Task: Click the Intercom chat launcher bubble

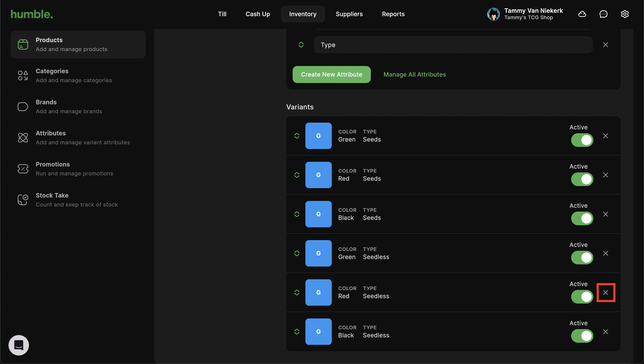Action: 19,345
